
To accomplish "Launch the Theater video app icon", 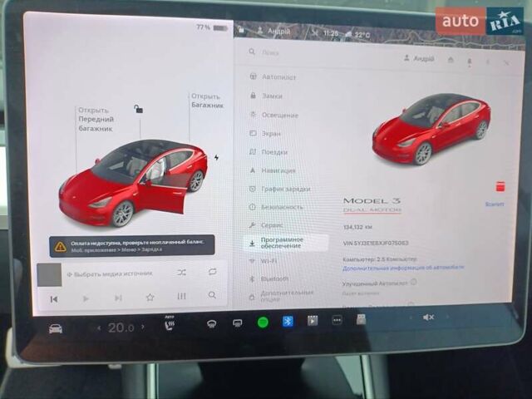I will pos(313,320).
